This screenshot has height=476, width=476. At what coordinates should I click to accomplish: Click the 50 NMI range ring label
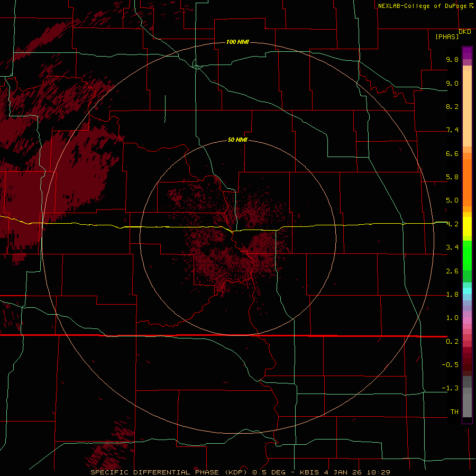tap(237, 140)
